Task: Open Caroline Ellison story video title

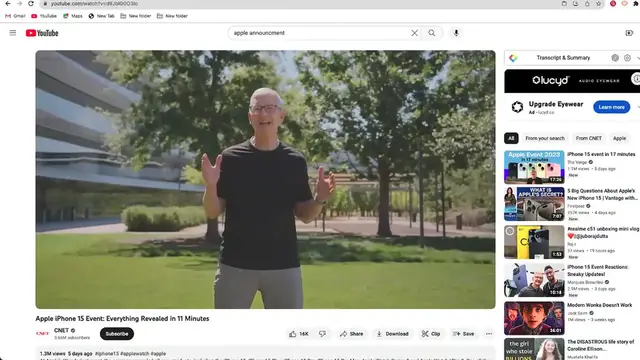Action: [601, 345]
